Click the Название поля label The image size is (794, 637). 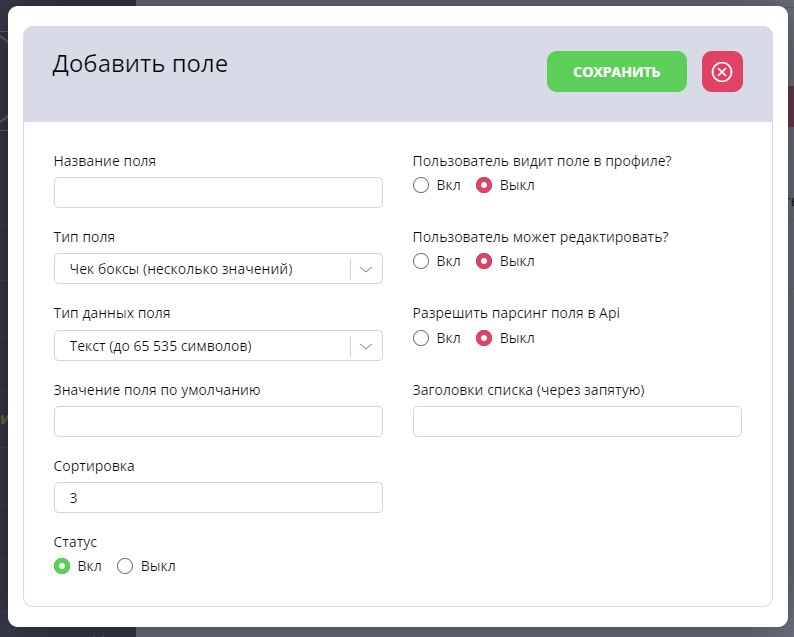(105, 161)
